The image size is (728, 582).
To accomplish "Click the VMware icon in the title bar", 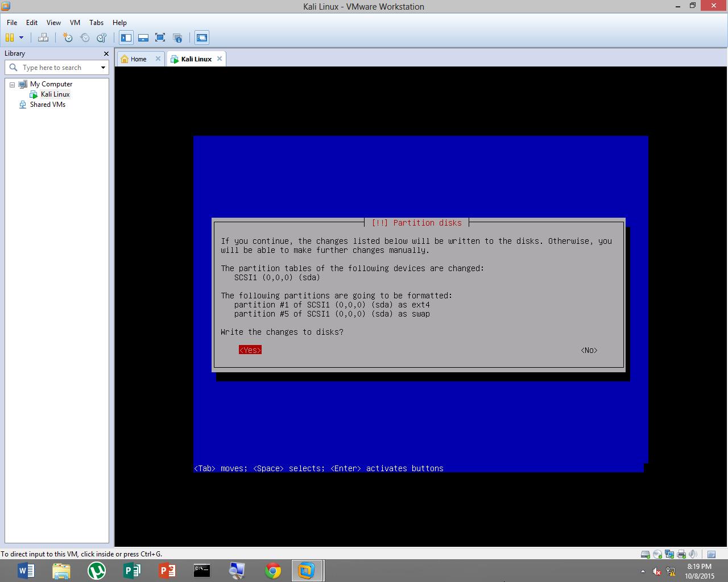I will 6,6.
